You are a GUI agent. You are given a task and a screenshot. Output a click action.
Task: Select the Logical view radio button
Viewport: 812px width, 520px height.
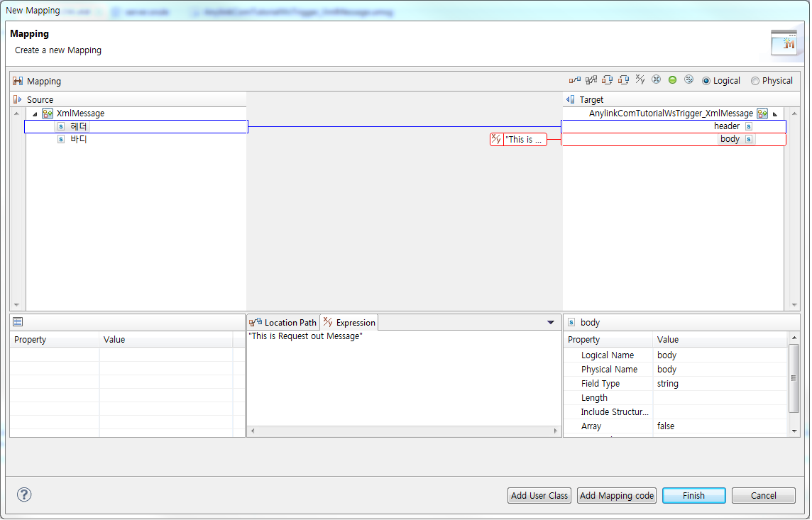point(706,80)
